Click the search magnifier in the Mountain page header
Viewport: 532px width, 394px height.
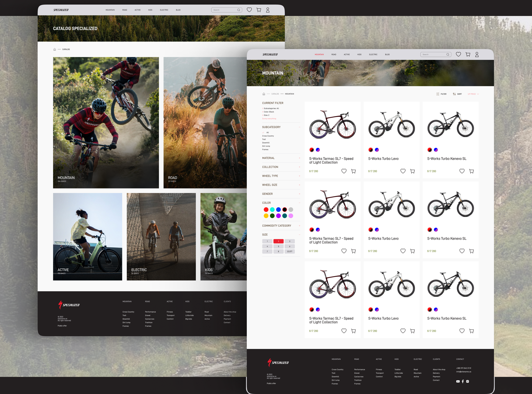pyautogui.click(x=448, y=54)
